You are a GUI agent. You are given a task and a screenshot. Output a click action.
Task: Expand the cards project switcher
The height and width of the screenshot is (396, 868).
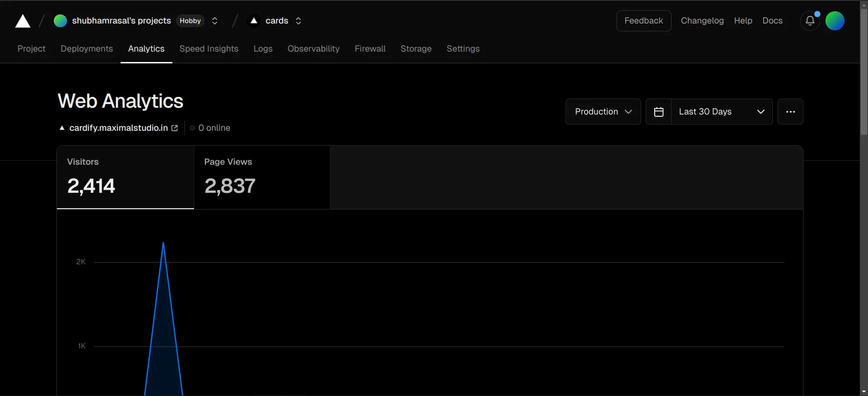point(298,21)
